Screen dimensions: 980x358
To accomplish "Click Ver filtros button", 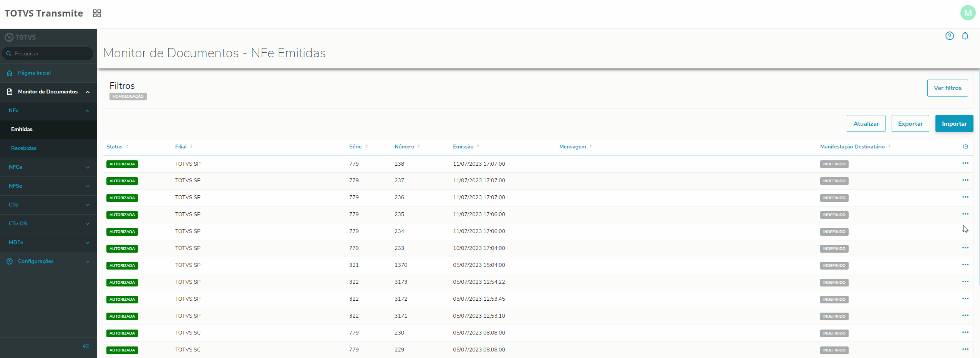I will (947, 88).
